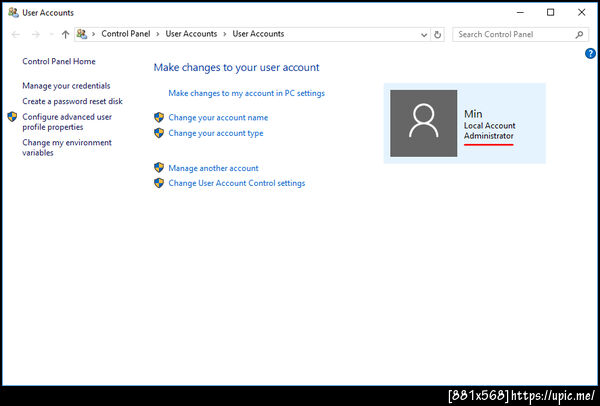Click the Search Control Panel field
This screenshot has height=406, width=600.
[520, 34]
